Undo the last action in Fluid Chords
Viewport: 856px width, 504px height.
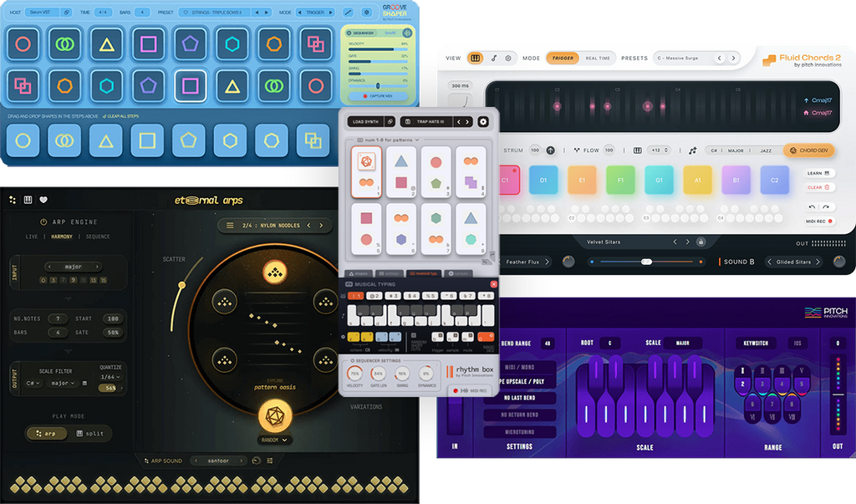(x=812, y=207)
